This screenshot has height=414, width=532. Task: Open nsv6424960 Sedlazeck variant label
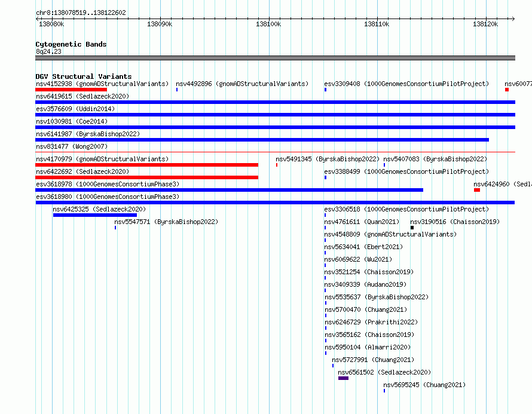[503, 184]
